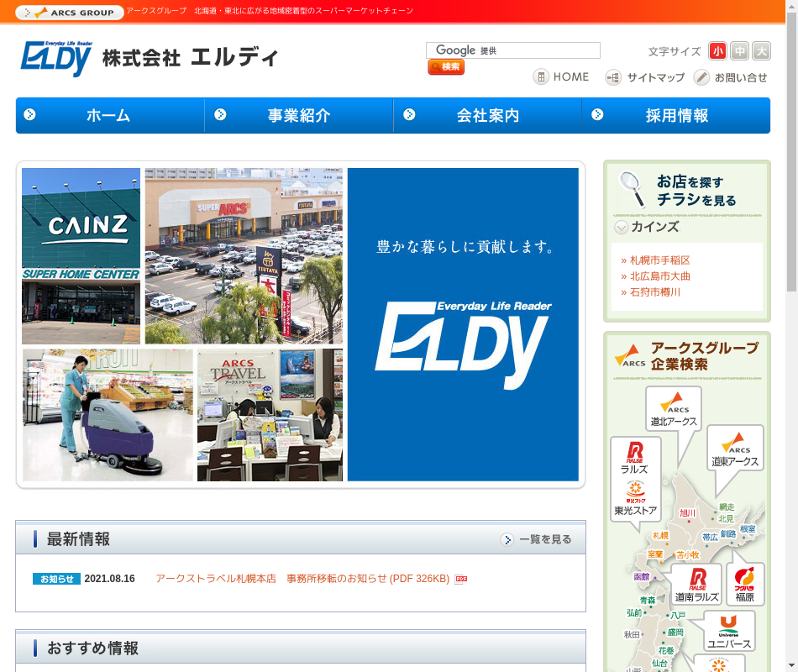The height and width of the screenshot is (672, 798).
Task: Open the 一覧を見る news list link
Action: tap(545, 539)
